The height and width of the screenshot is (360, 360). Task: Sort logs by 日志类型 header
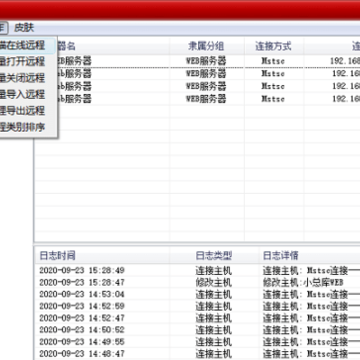click(x=214, y=256)
